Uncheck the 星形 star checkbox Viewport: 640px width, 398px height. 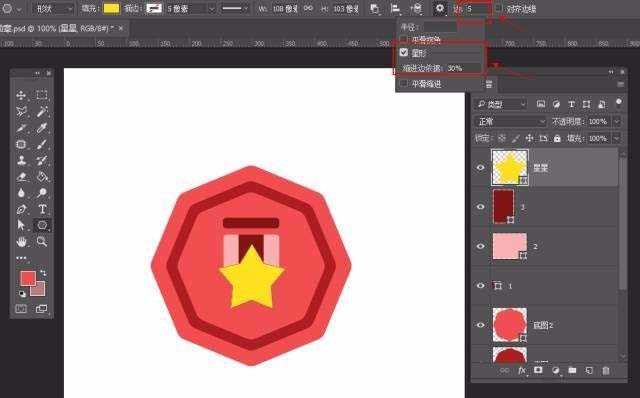tap(404, 52)
